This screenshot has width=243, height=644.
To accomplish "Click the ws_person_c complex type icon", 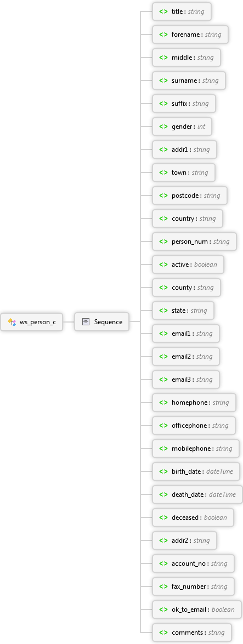I will point(12,322).
